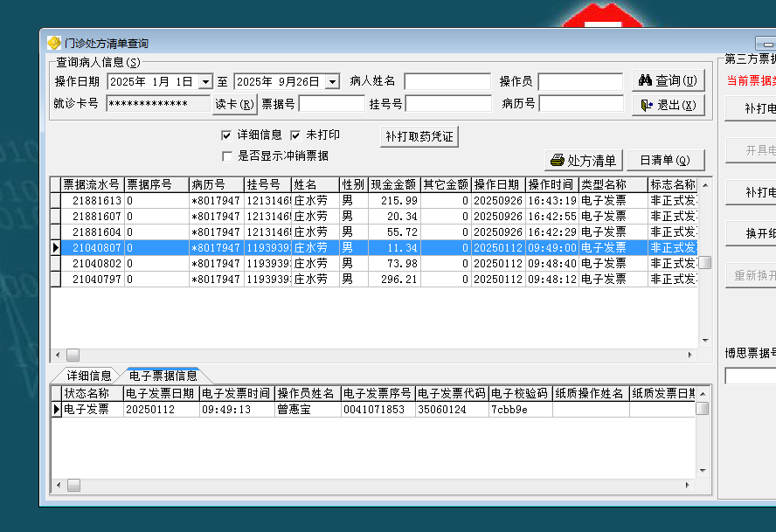Select row with 票据流水号 21881607

(x=374, y=217)
